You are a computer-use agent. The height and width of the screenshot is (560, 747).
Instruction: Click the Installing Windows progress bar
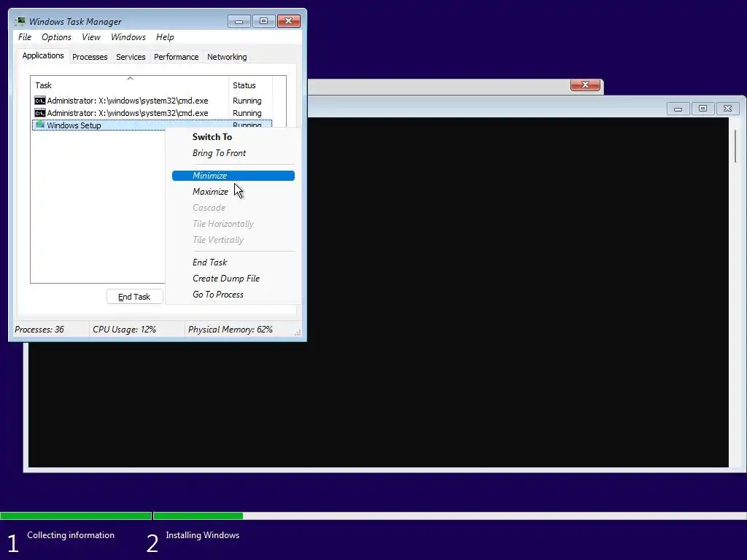click(x=449, y=516)
